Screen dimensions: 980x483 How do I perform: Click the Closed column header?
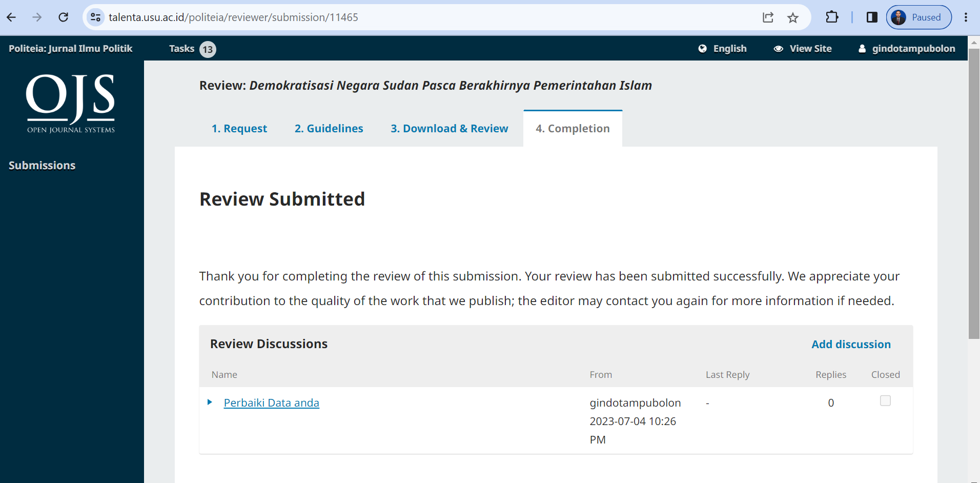886,375
